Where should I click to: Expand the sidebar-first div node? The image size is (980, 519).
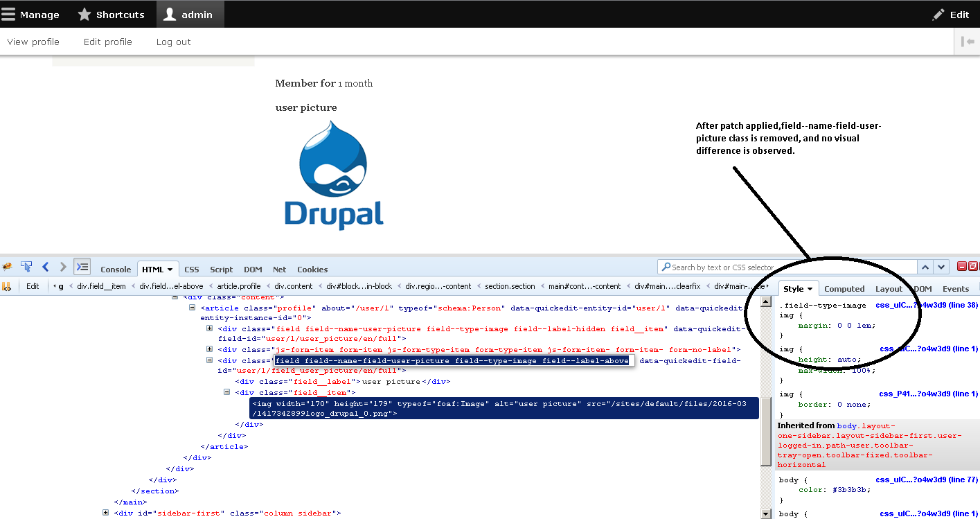(106, 513)
